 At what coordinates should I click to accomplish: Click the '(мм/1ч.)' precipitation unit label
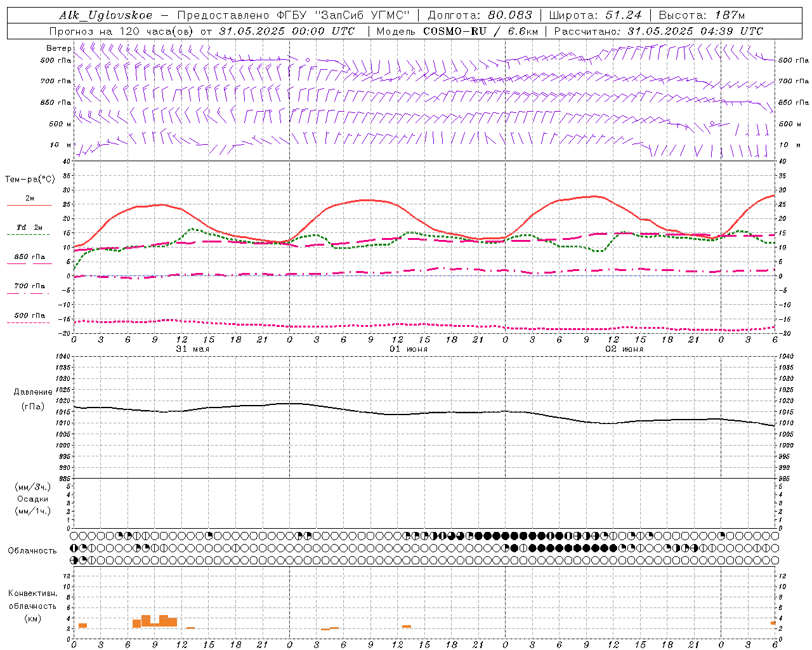[33, 511]
